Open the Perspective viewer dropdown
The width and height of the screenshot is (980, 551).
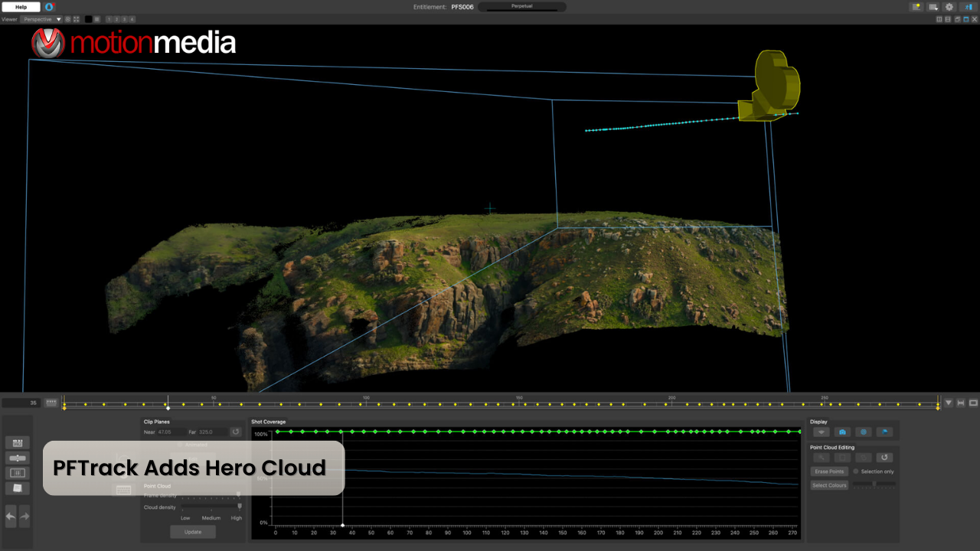pos(41,19)
